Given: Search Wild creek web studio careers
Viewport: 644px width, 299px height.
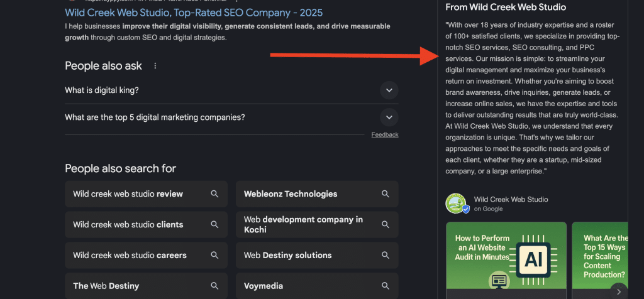Looking at the screenshot, I should (146, 255).
